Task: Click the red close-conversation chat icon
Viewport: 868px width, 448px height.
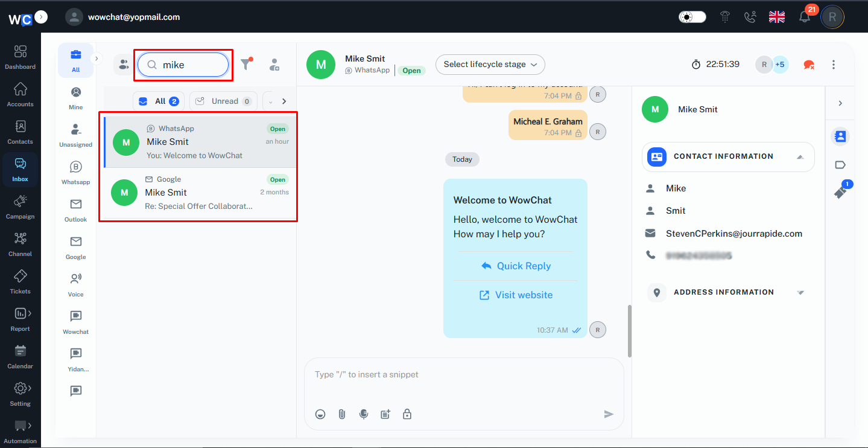Action: [x=809, y=65]
